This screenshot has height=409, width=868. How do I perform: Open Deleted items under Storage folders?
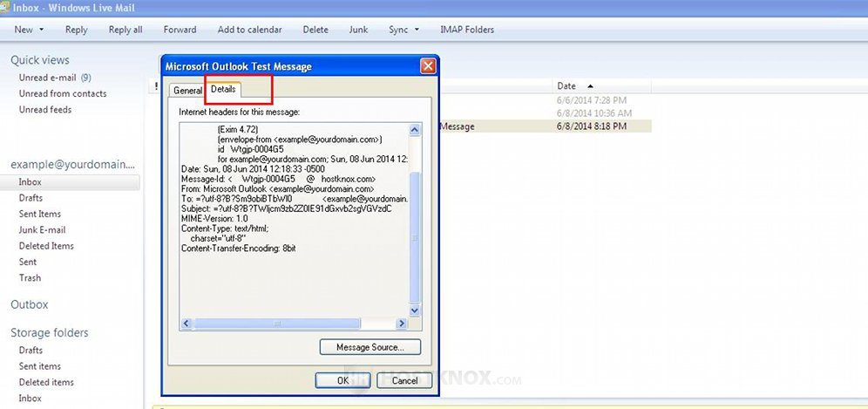[x=46, y=382]
